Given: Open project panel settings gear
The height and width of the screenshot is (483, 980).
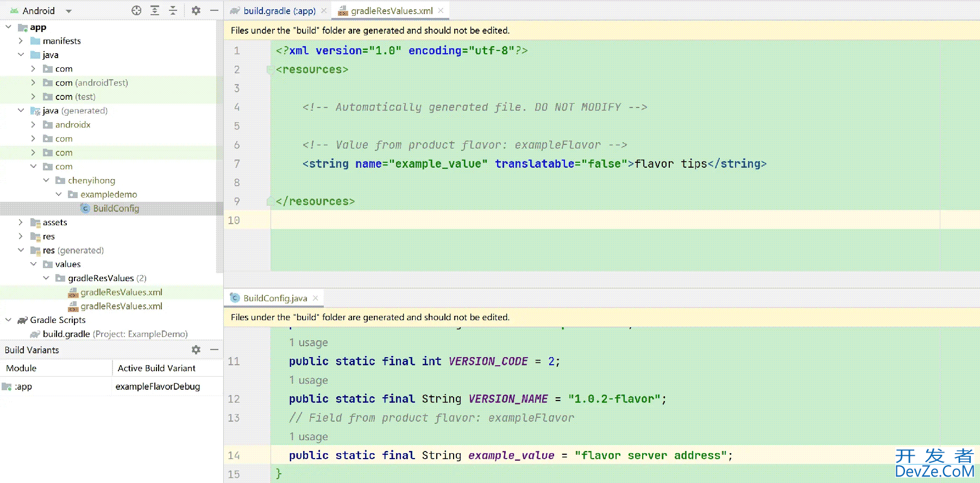Looking at the screenshot, I should (196, 10).
